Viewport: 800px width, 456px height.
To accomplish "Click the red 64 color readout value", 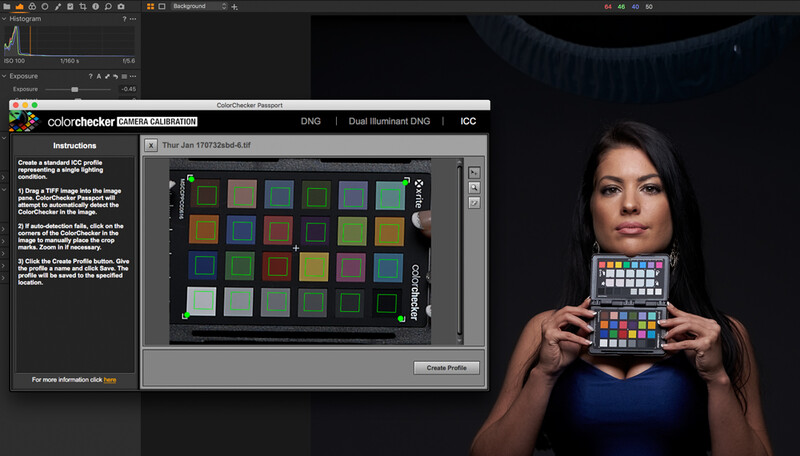I will (x=608, y=7).
